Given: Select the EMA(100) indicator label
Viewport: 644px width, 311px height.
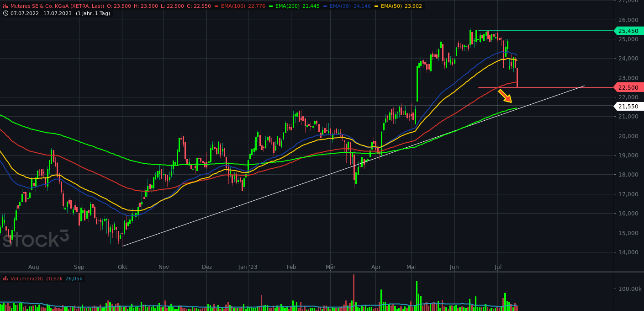Looking at the screenshot, I should point(233,6).
